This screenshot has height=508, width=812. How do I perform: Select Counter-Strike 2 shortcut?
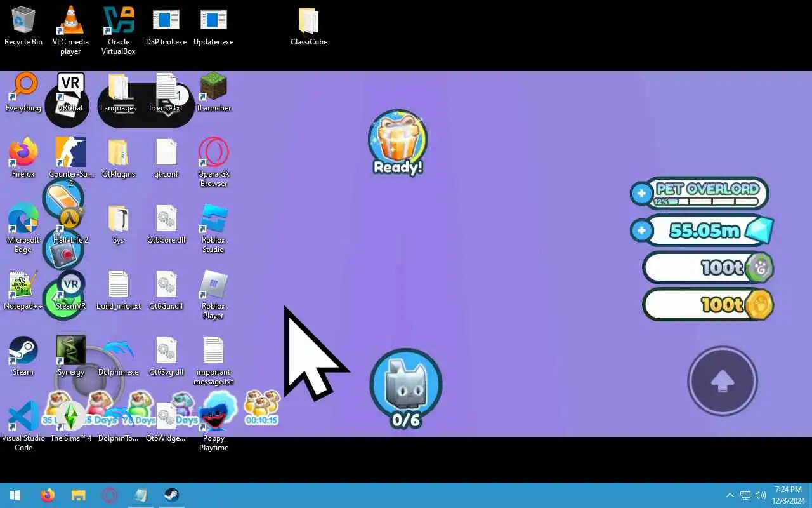tap(70, 163)
